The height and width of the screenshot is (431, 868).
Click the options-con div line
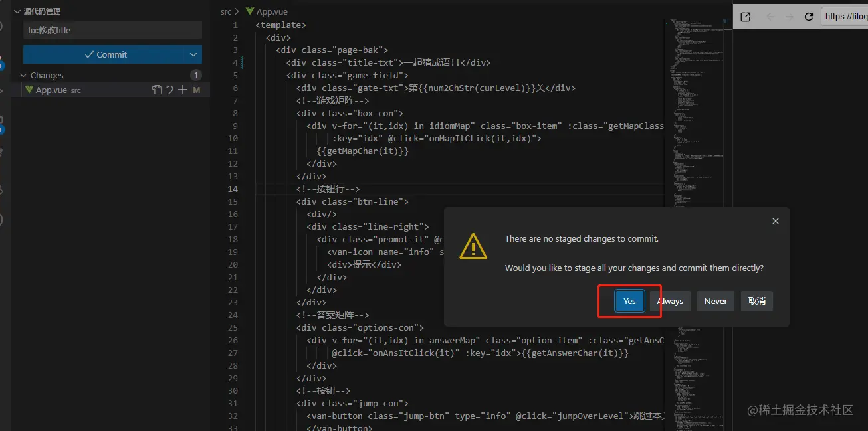point(360,327)
